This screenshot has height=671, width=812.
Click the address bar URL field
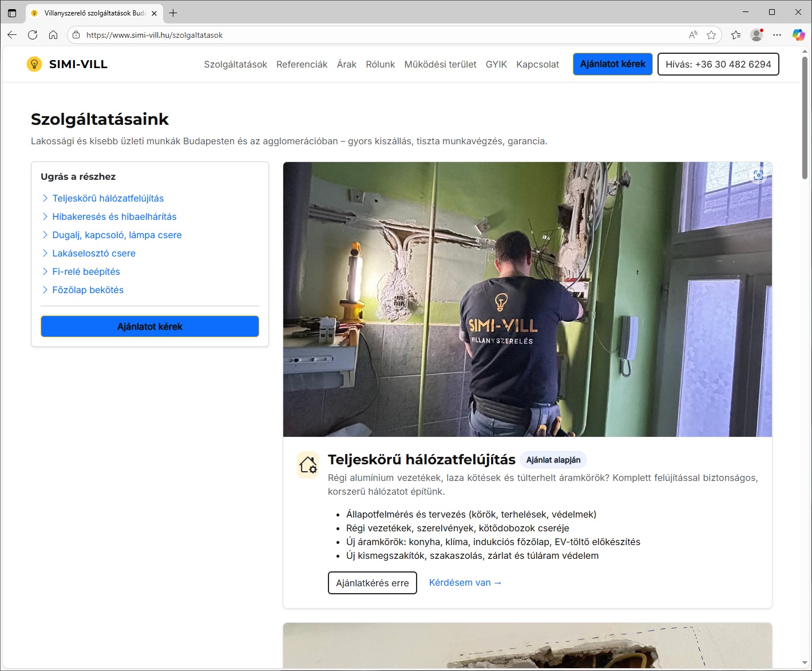[378, 35]
